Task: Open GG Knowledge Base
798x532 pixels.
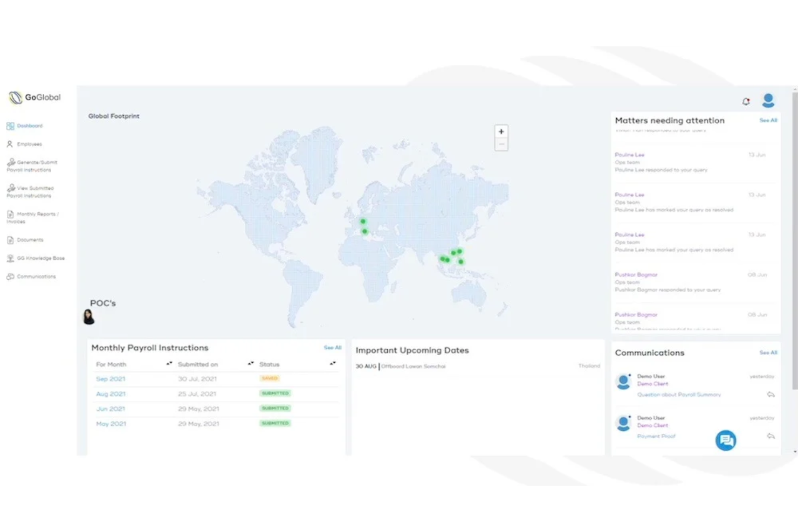Action: tap(36, 258)
